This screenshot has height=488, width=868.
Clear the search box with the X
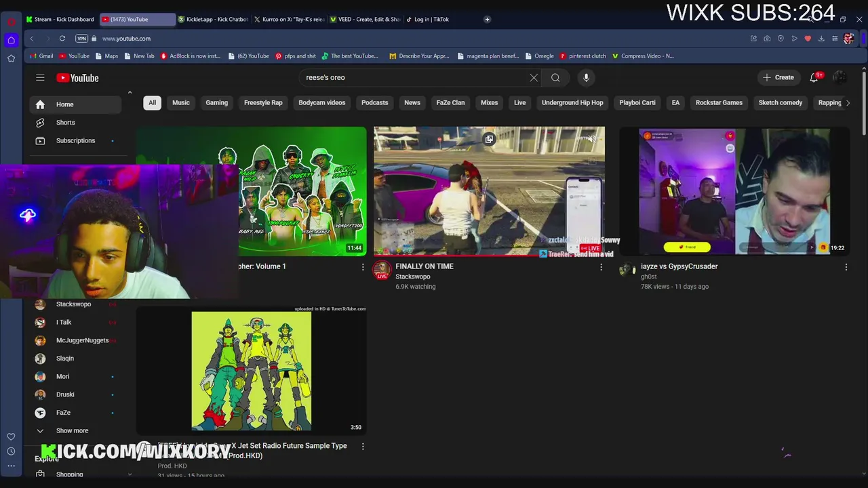[x=534, y=78]
